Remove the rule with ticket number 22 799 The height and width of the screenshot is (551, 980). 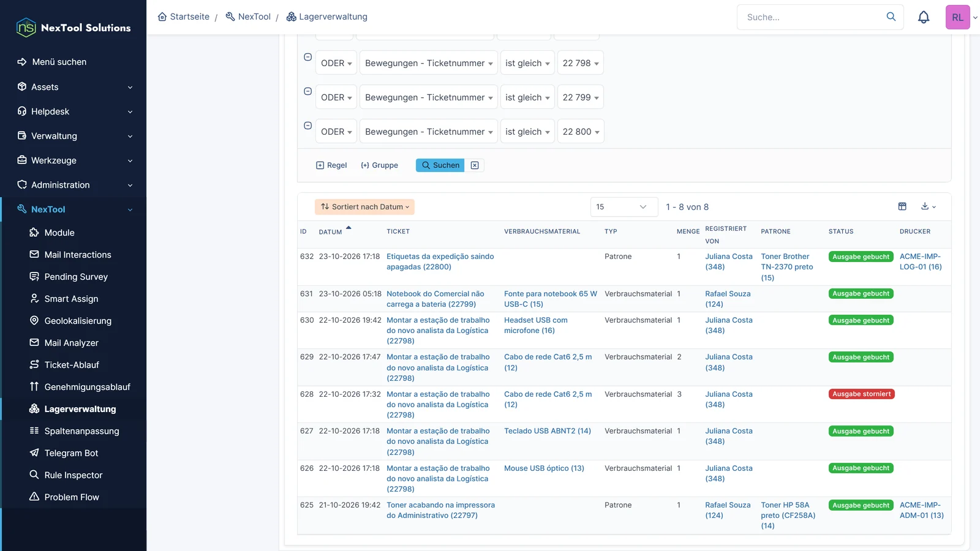[308, 91]
